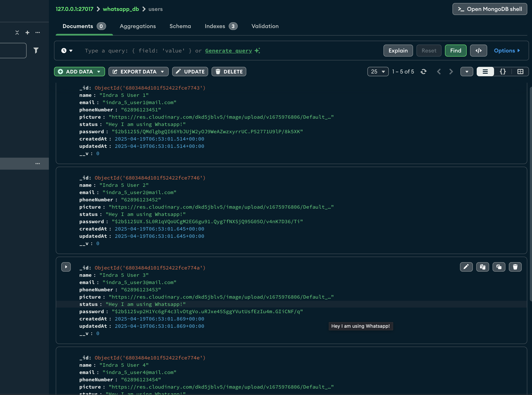This screenshot has width=532, height=395.
Task: Click the query input field
Action: point(167,51)
